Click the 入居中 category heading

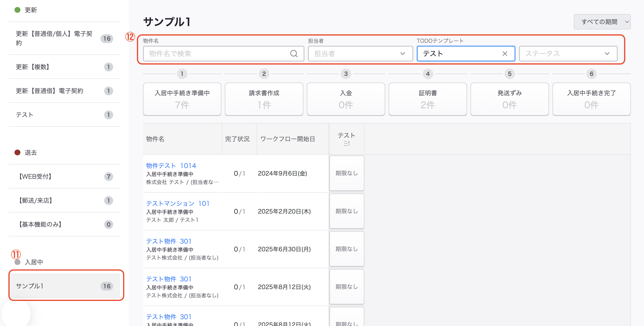point(34,262)
